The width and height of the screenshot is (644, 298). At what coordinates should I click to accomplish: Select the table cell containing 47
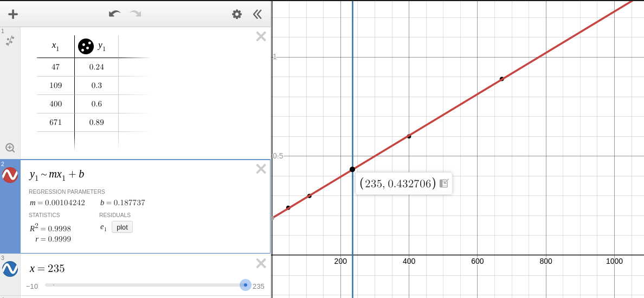[x=55, y=67]
